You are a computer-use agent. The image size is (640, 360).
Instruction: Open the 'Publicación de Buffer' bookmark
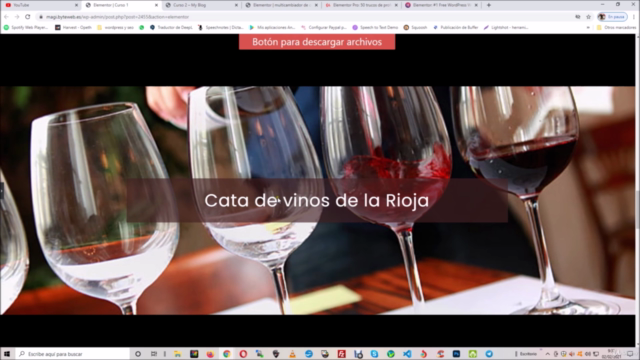tap(456, 27)
